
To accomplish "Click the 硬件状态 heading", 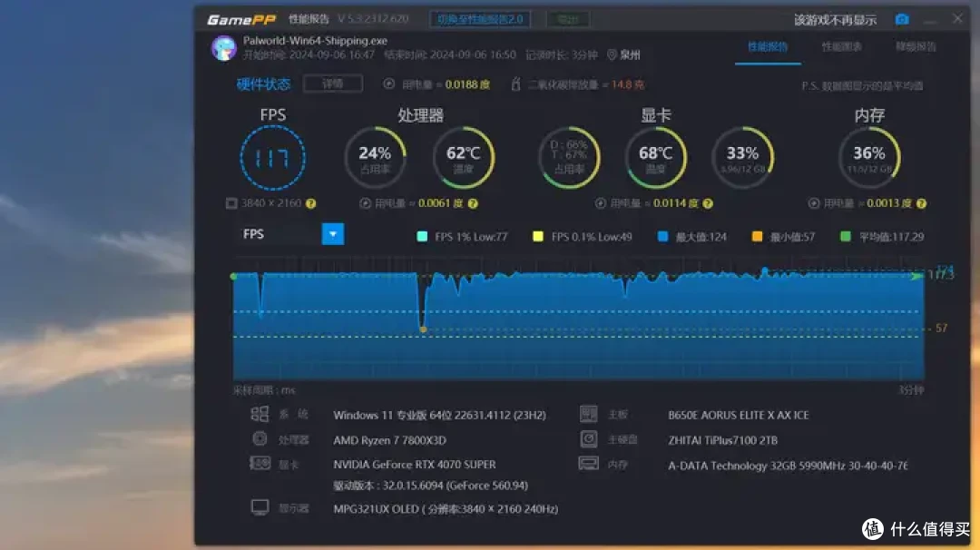I will click(x=263, y=84).
